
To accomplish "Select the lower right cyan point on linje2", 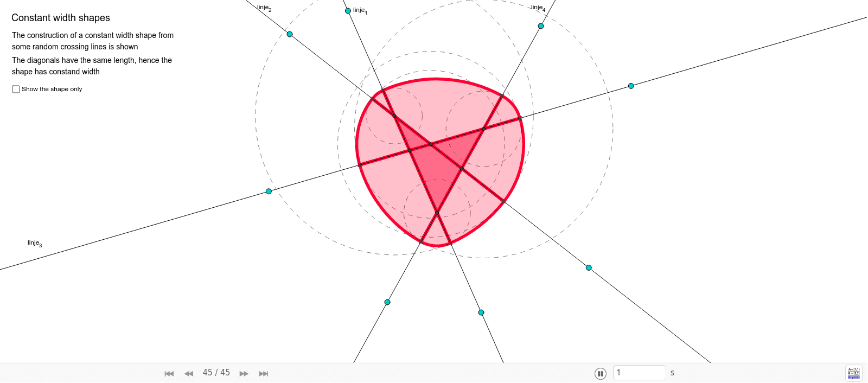I will pyautogui.click(x=589, y=268).
